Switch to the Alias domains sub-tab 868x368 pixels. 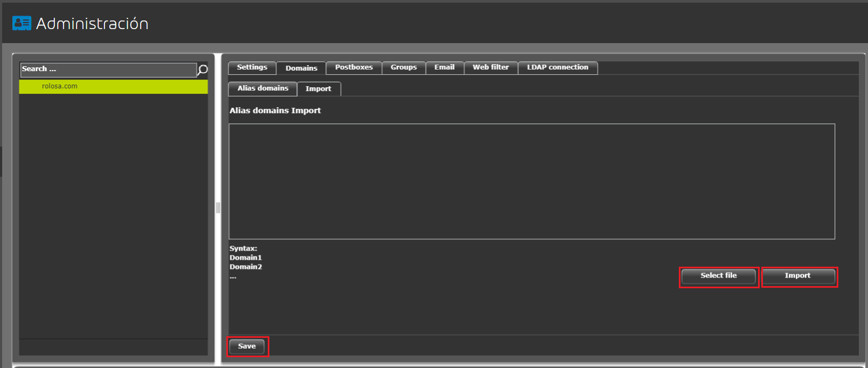[263, 88]
